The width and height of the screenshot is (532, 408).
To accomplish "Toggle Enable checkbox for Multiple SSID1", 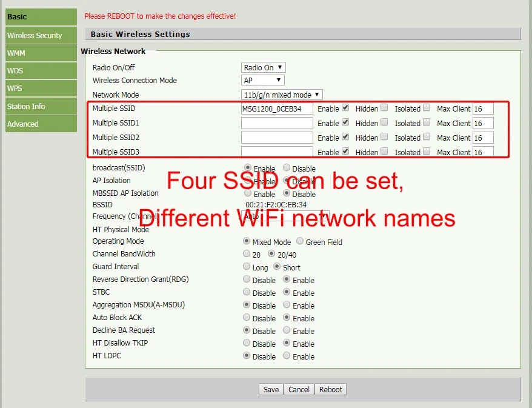I will (345, 122).
